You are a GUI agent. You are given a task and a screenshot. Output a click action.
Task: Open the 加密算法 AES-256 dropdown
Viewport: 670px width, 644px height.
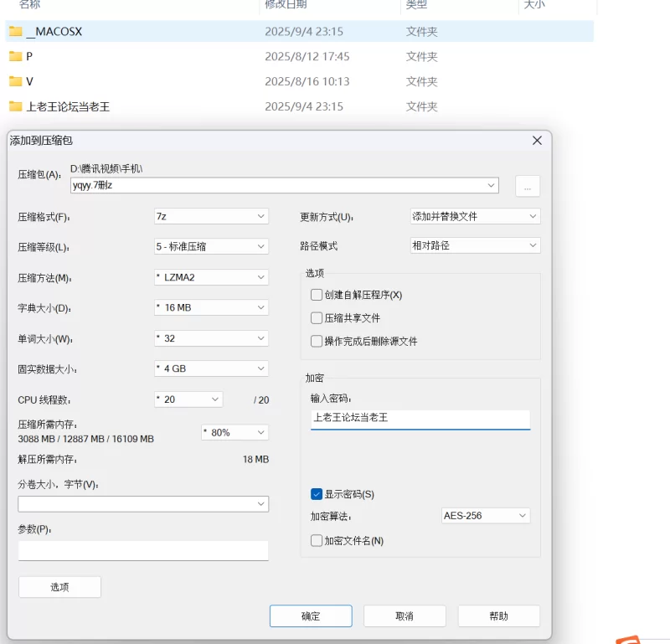click(486, 516)
